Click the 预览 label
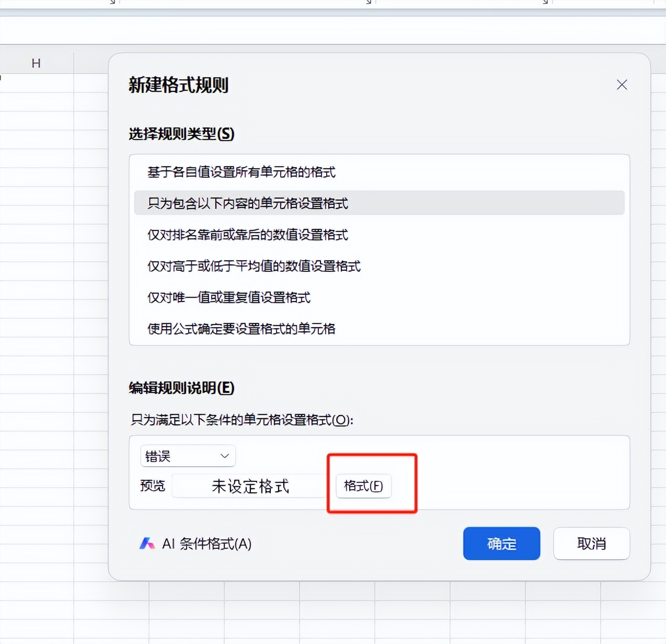 pos(153,486)
